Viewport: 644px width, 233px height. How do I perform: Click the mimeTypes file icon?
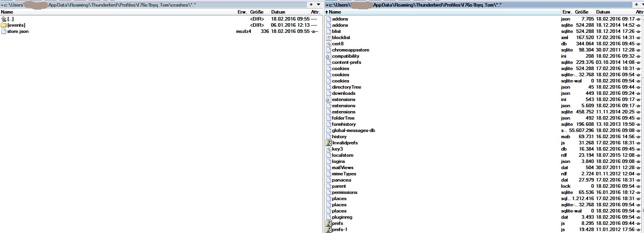(329, 174)
